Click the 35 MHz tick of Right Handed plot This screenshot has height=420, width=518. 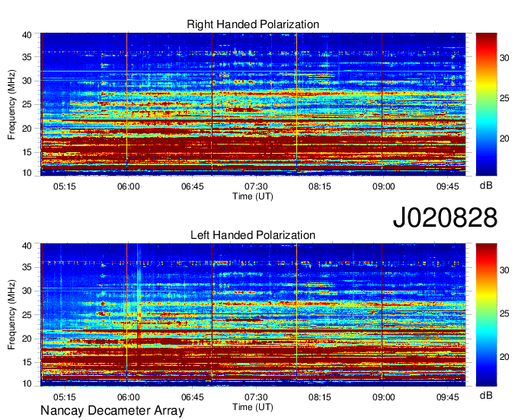(x=27, y=57)
